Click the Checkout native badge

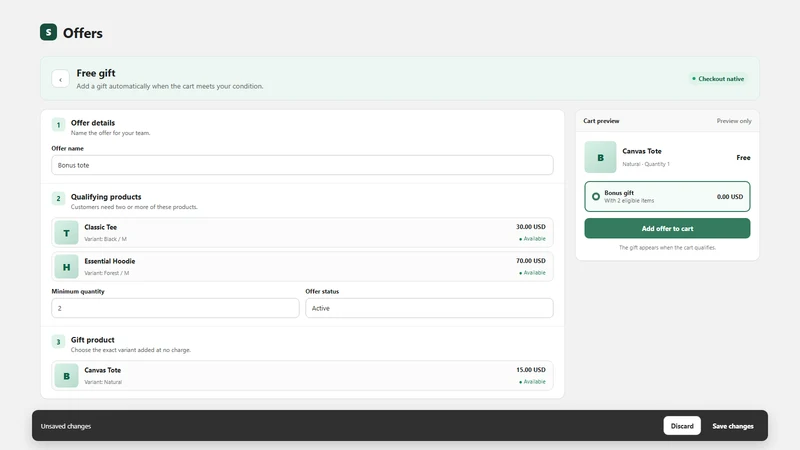[718, 79]
